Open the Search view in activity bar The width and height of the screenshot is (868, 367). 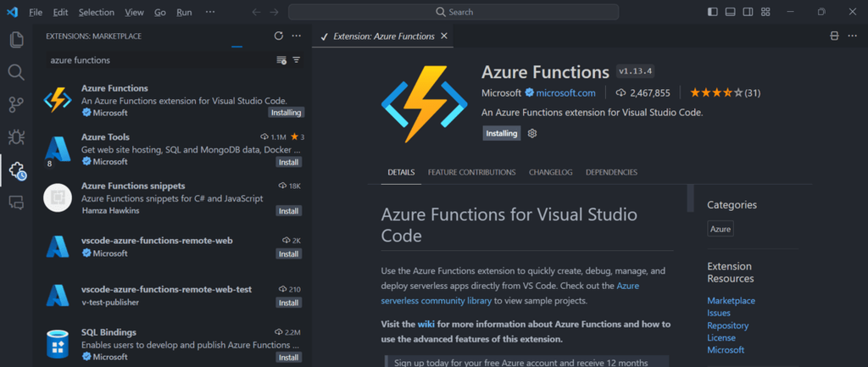click(x=16, y=72)
